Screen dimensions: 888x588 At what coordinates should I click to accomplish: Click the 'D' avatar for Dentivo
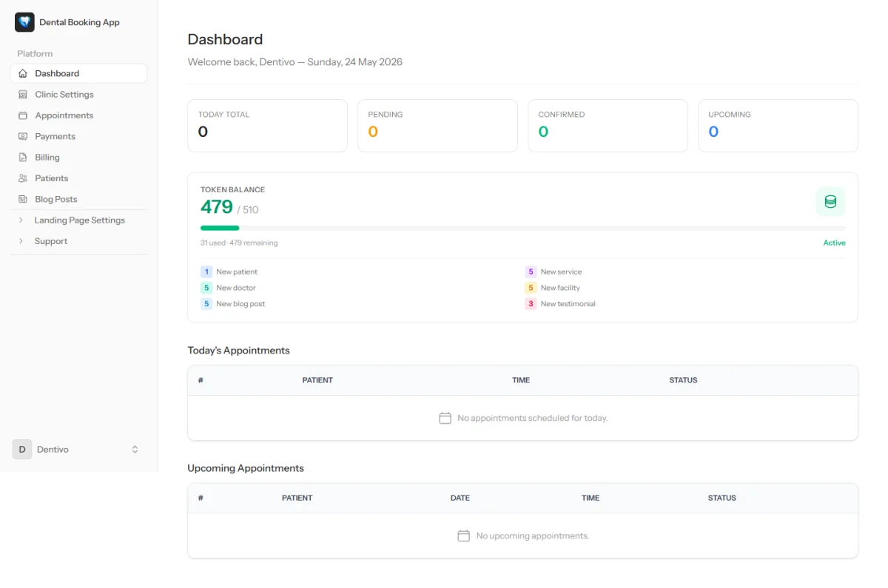22,449
